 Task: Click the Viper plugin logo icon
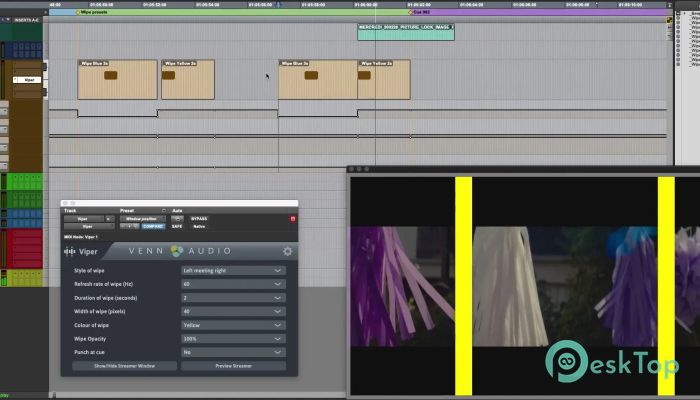click(70, 251)
